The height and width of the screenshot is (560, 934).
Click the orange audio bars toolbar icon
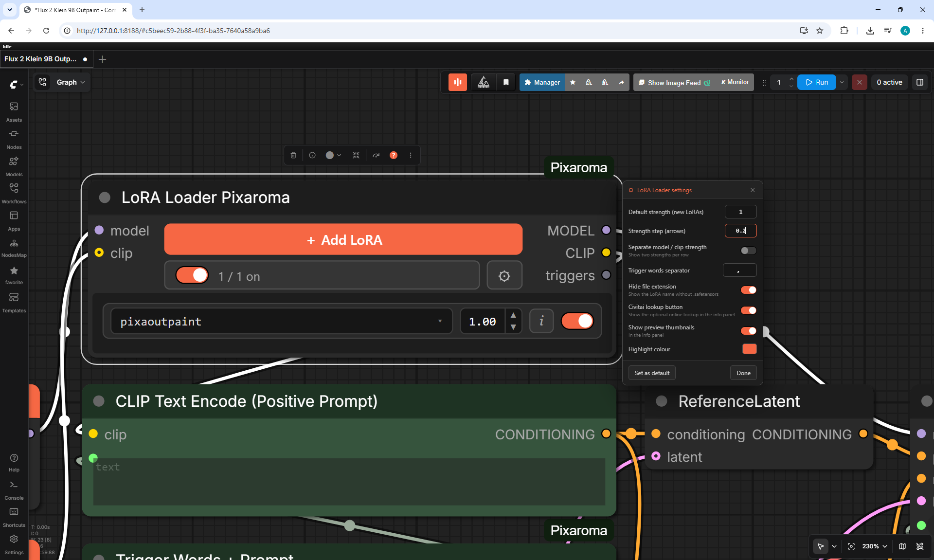pos(458,82)
